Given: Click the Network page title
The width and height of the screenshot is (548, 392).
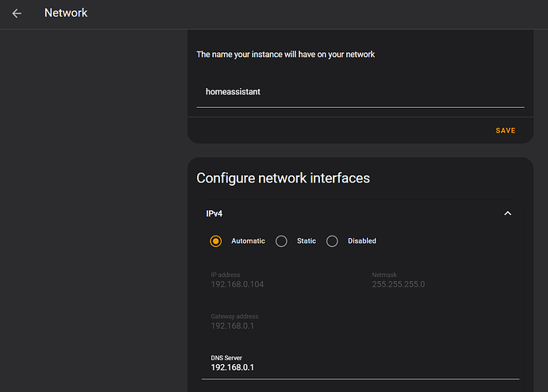Looking at the screenshot, I should pos(66,13).
